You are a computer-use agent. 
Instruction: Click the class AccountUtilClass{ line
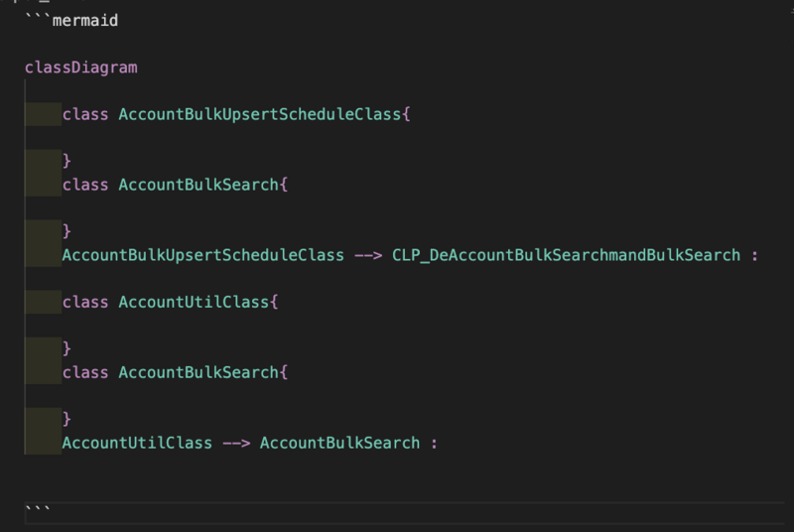click(x=170, y=302)
